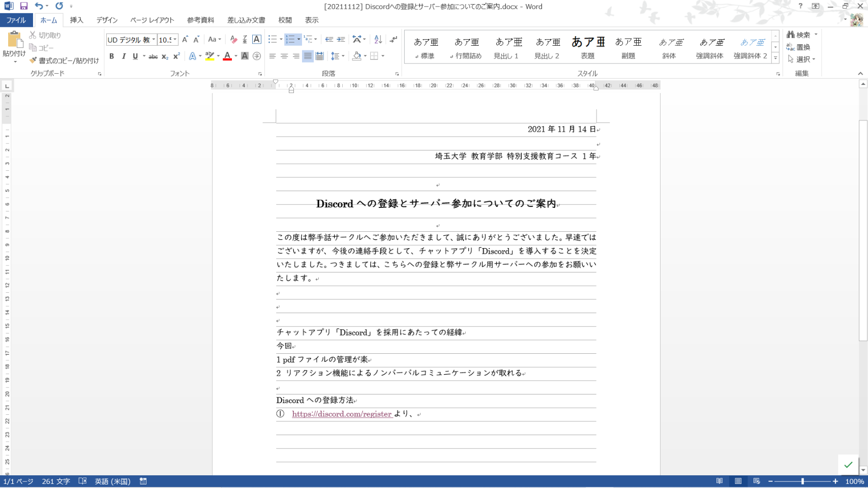This screenshot has width=868, height=488.
Task: Open the 挿入 (Insert) ribbon tab
Action: 76,20
